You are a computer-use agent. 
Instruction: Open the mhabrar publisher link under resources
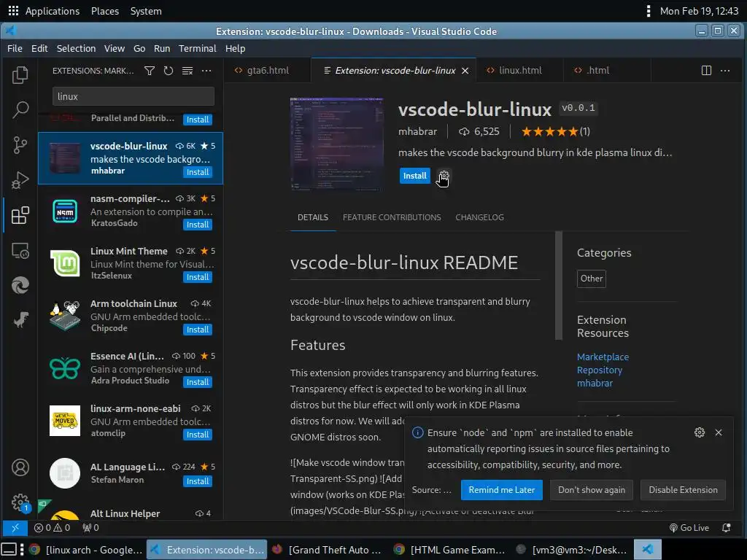click(x=595, y=384)
